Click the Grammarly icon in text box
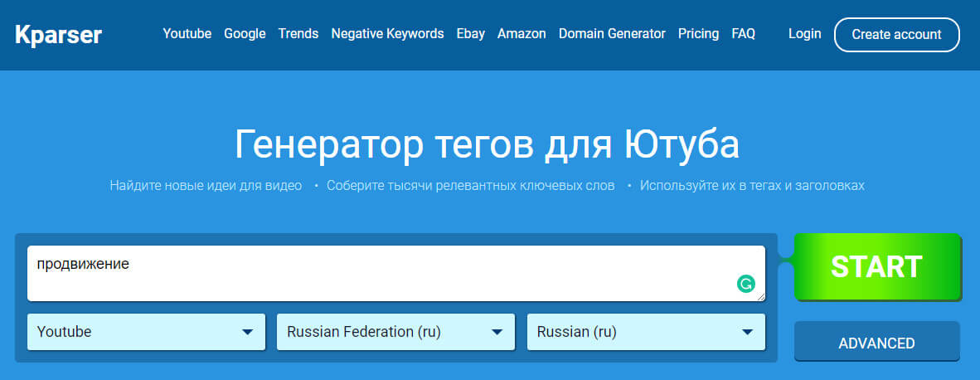This screenshot has width=980, height=380. click(x=745, y=285)
